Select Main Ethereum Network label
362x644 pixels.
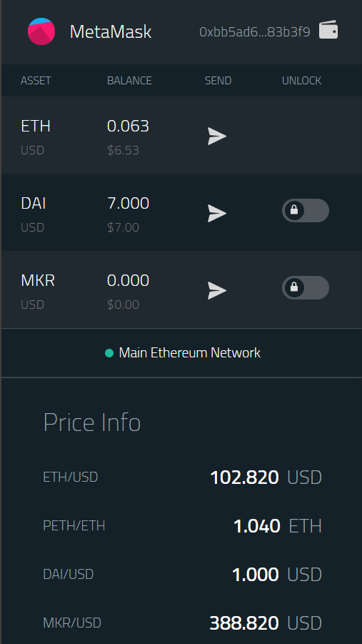(190, 353)
